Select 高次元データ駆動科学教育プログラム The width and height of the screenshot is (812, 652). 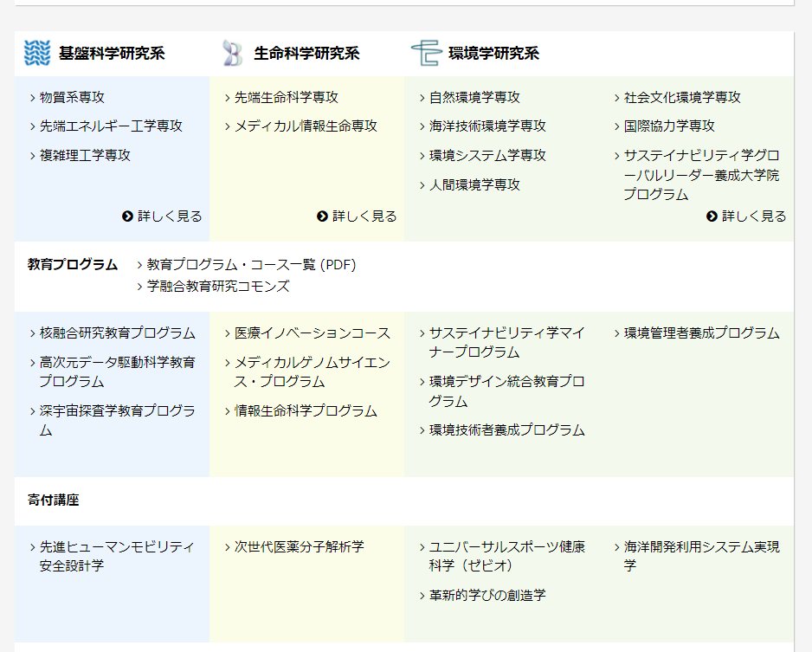pos(118,371)
